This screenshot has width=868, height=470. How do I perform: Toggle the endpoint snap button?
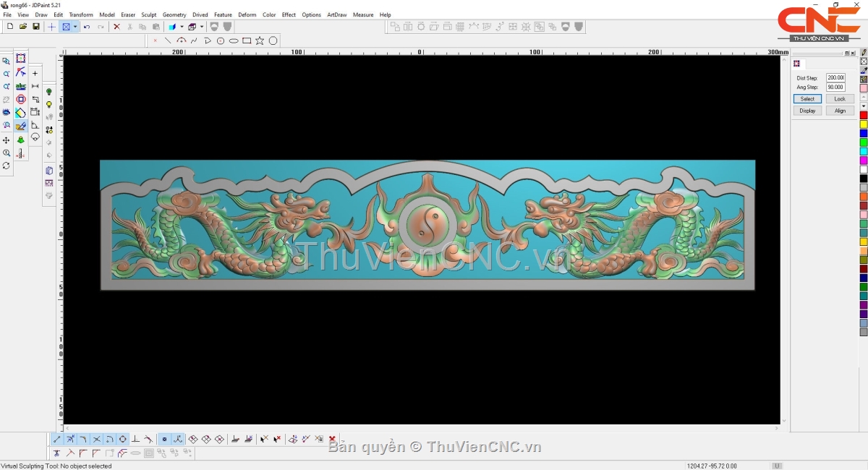click(x=57, y=439)
